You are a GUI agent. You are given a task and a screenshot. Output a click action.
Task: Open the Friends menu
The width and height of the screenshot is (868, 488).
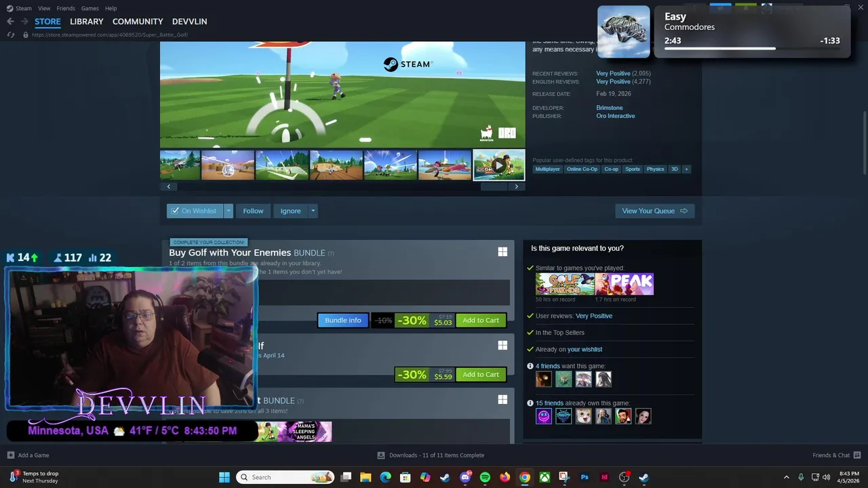click(x=66, y=8)
